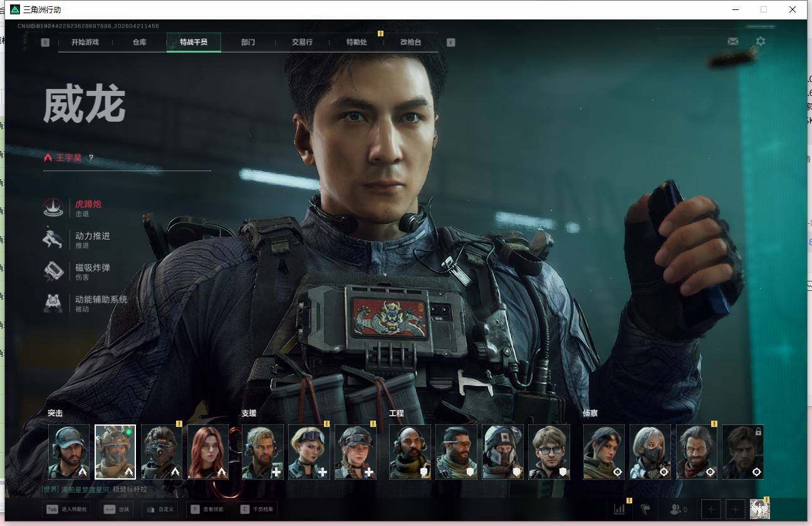Click the second empty squad plus slot
812x526 pixels.
pos(736,509)
